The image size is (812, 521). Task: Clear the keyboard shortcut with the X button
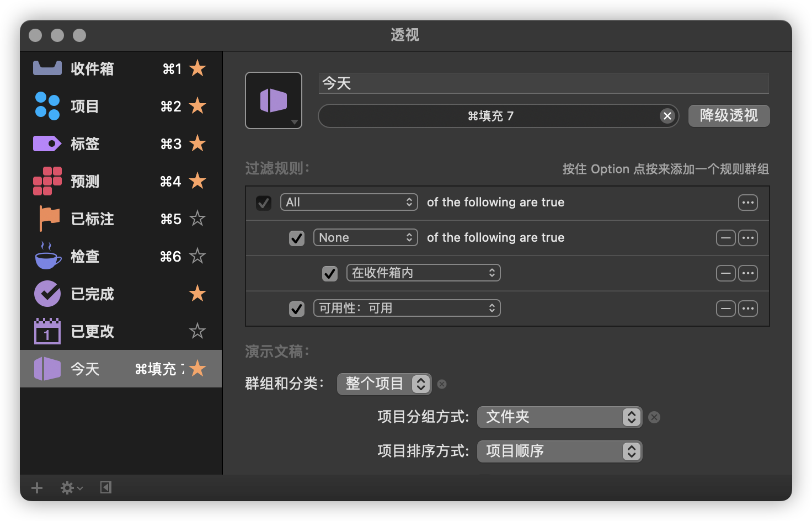coord(667,116)
